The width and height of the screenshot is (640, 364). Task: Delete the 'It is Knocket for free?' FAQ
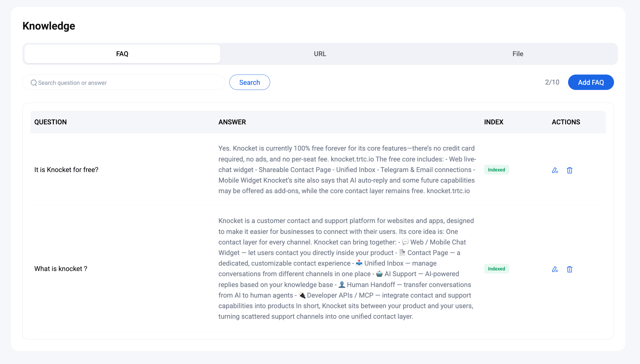tap(570, 170)
